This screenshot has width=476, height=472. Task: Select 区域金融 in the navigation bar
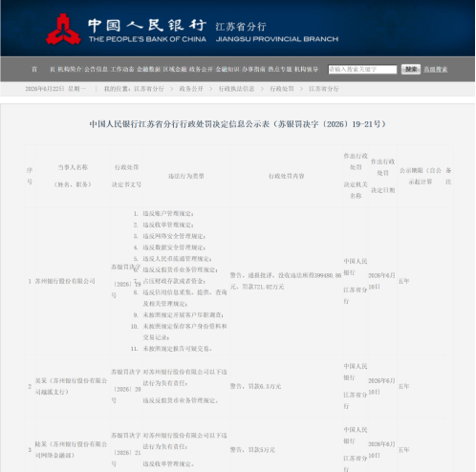pos(175,69)
